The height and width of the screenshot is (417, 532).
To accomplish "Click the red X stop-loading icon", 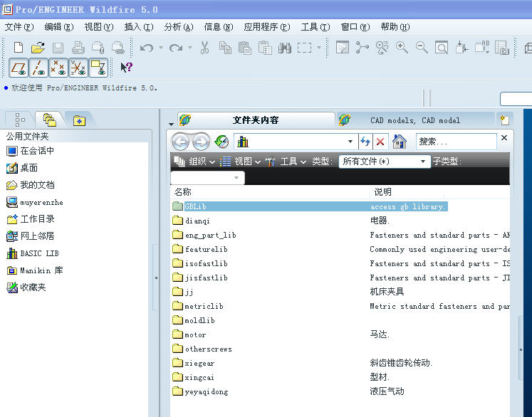I will tap(380, 142).
